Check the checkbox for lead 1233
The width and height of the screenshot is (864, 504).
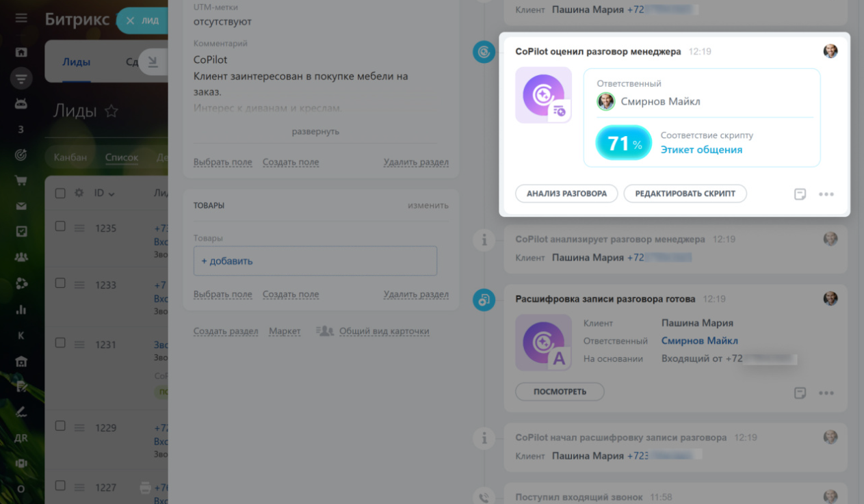[x=60, y=283]
